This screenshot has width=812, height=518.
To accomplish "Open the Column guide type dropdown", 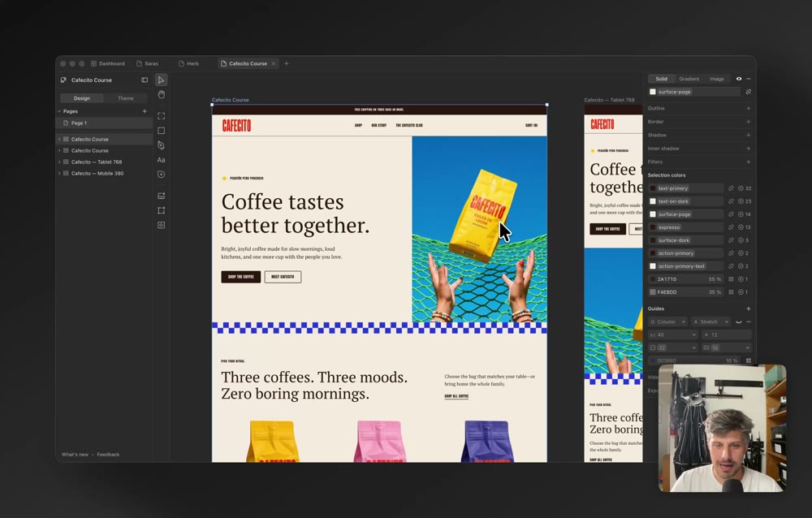I will click(x=668, y=322).
